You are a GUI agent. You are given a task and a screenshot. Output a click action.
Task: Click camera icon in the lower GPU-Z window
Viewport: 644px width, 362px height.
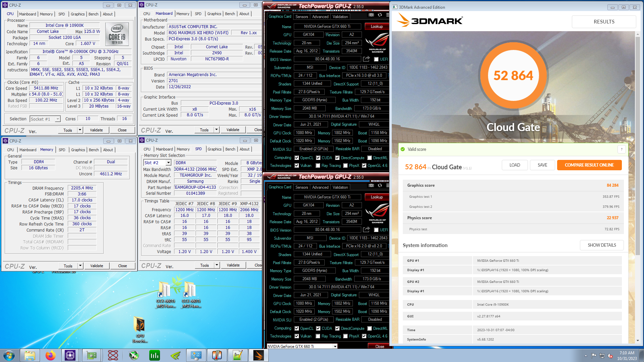pyautogui.click(x=371, y=185)
